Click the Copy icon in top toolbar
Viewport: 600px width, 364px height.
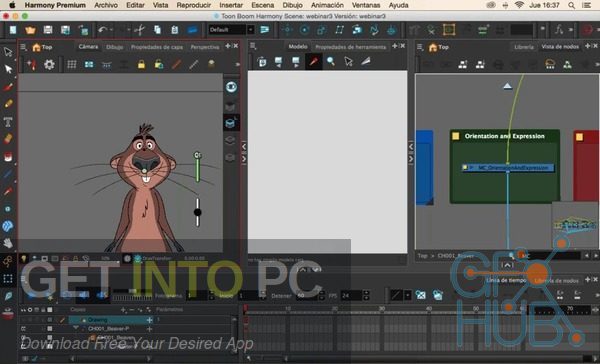157,29
